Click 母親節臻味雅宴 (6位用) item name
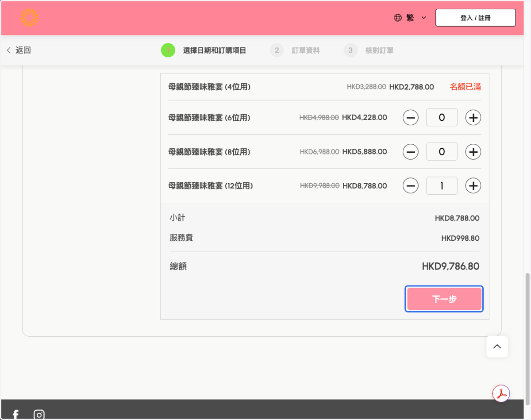Image resolution: width=531 pixels, height=420 pixels. [210, 118]
